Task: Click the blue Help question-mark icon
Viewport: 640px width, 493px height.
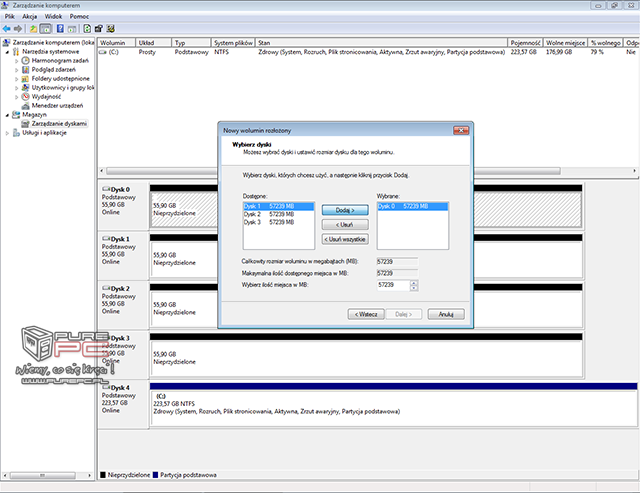Action: point(60,29)
